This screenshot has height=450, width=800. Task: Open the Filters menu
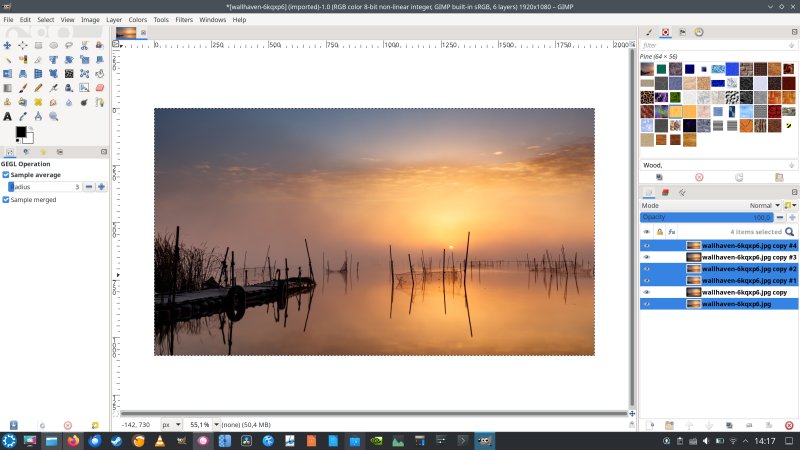click(184, 19)
